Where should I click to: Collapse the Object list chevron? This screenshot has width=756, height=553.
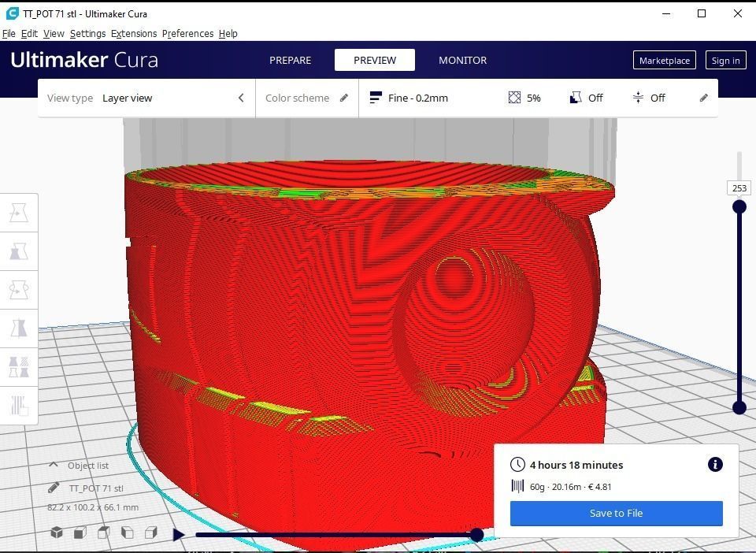pyautogui.click(x=54, y=465)
